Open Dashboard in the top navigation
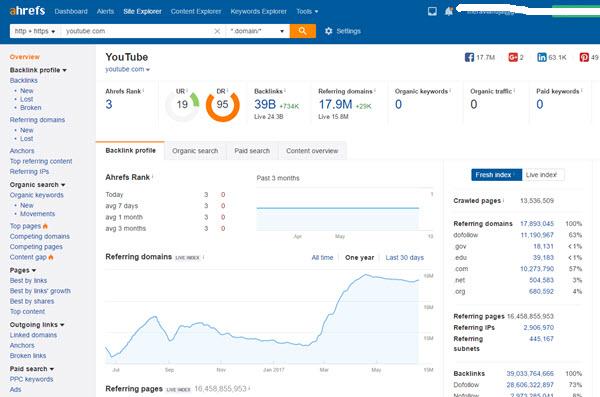The height and width of the screenshot is (397, 600). (71, 11)
